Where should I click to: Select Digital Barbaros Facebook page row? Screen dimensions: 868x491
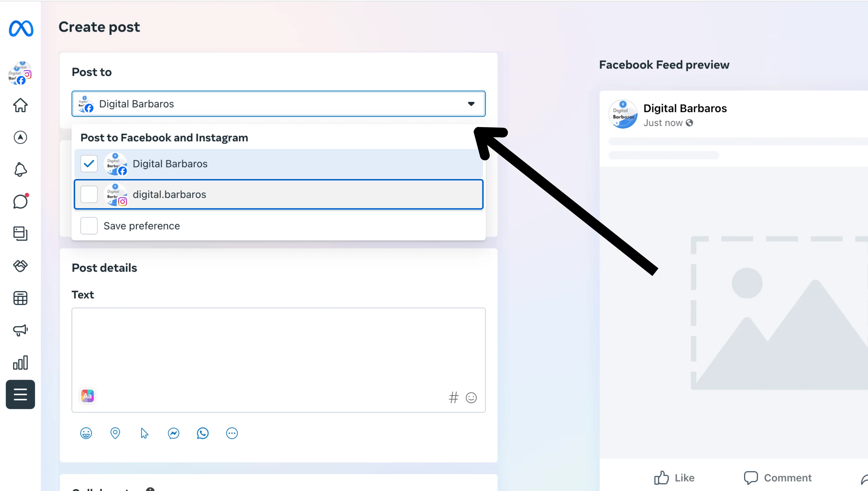coord(279,163)
